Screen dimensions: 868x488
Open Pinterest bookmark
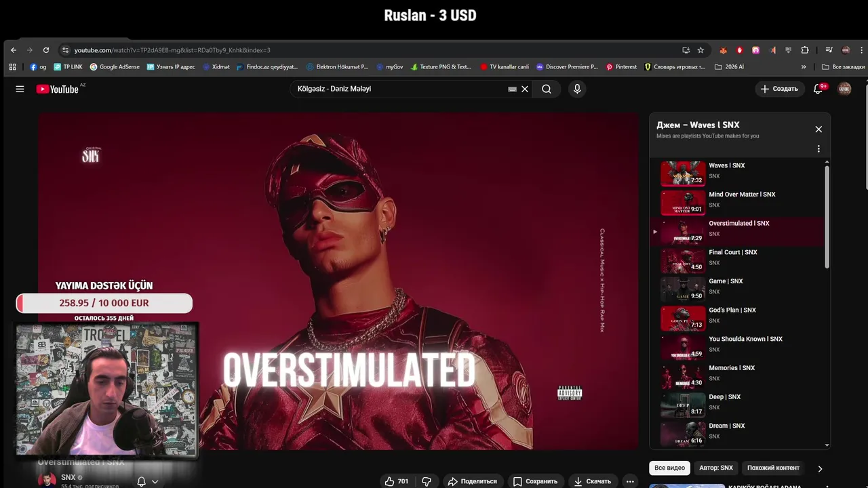tap(621, 67)
